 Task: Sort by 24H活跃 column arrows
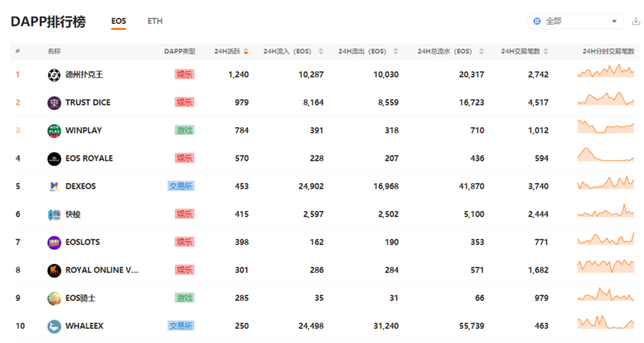click(246, 51)
